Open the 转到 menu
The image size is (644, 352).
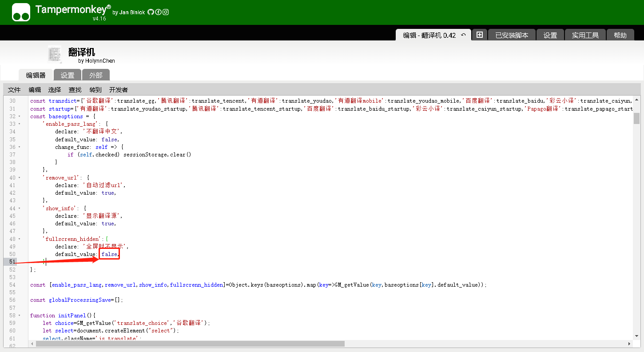[95, 89]
